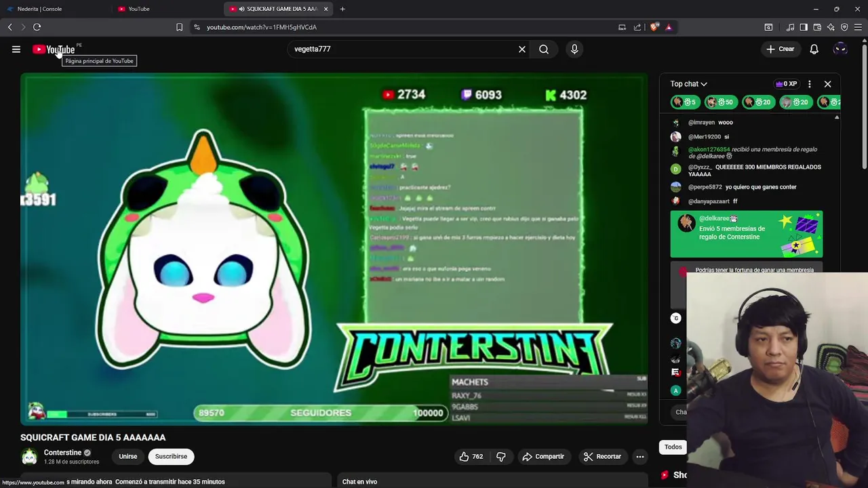Open the Brave VPN shield icon
Viewport: 868px width, 488px height.
844,27
